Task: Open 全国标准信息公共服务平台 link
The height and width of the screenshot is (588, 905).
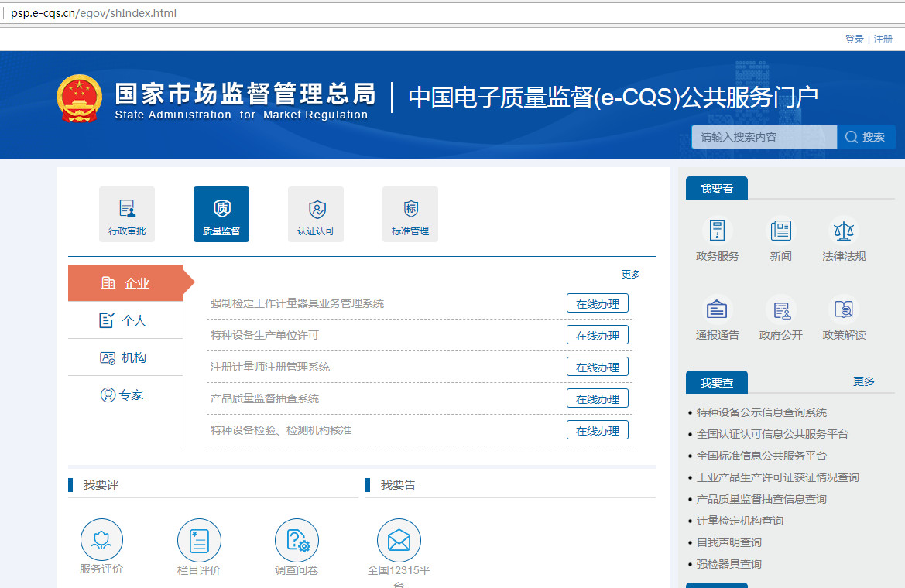Action: click(x=762, y=456)
